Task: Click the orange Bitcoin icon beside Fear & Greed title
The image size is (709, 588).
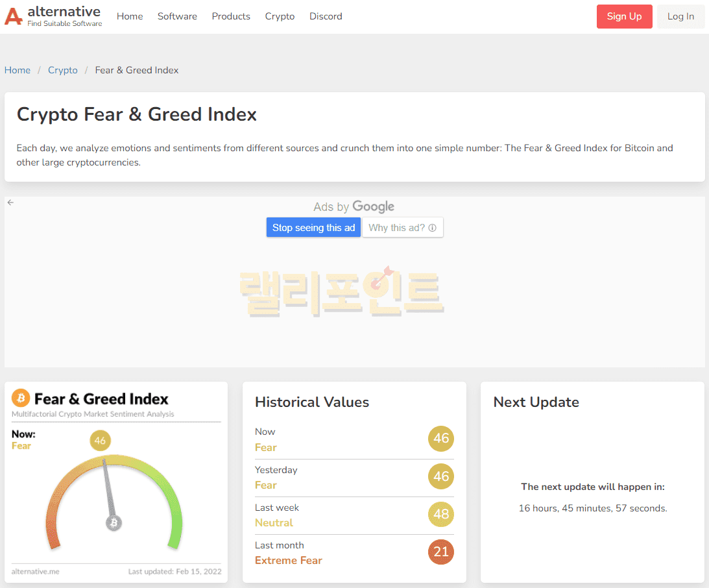Action: (21, 398)
